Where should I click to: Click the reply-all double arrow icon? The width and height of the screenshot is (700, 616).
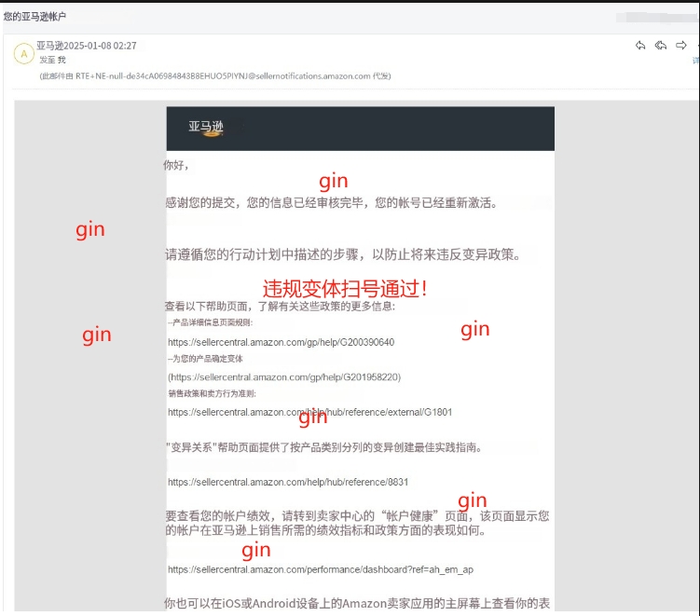tap(661, 45)
